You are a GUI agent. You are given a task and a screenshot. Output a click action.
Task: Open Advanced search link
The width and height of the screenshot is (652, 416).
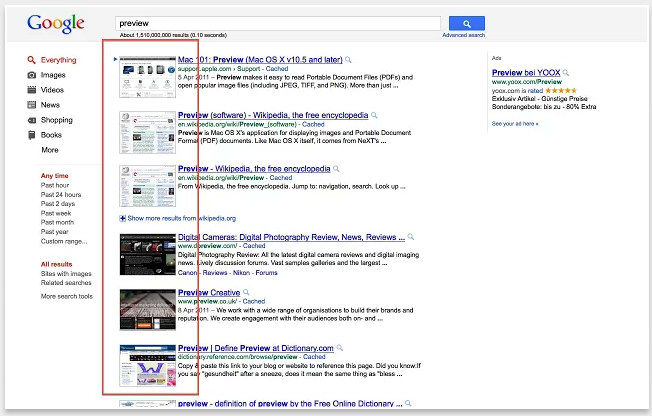coord(463,35)
